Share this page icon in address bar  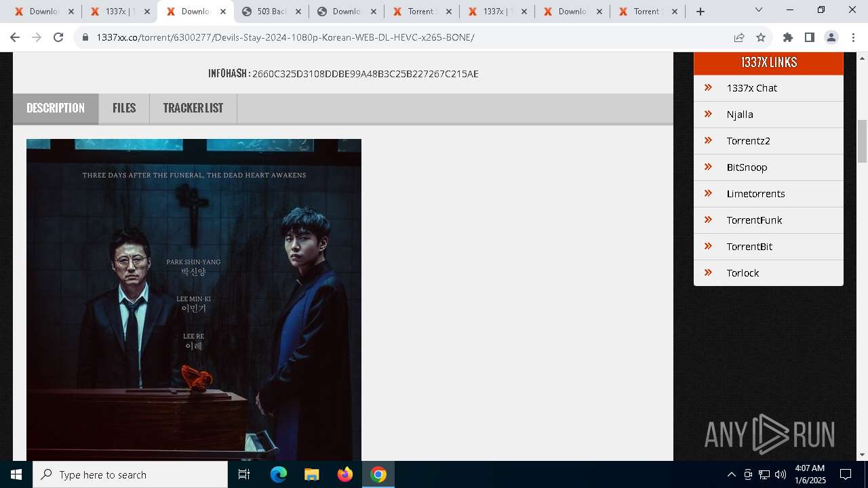click(739, 37)
